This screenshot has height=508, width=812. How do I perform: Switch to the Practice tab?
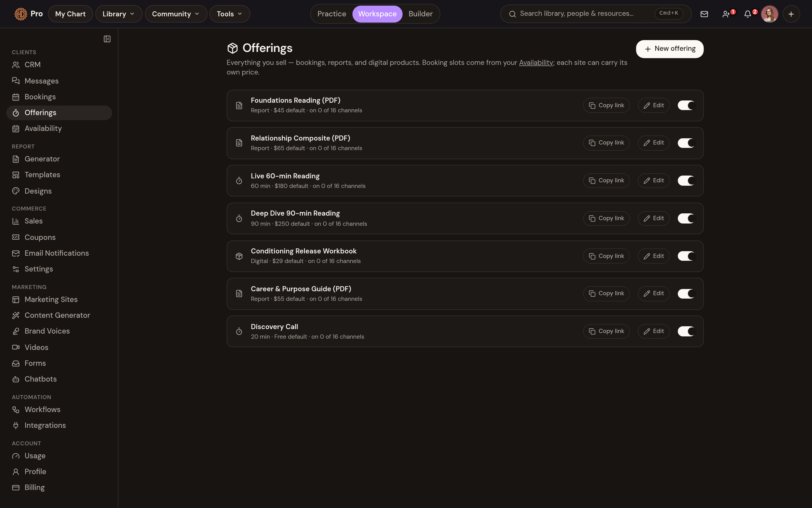pos(332,14)
